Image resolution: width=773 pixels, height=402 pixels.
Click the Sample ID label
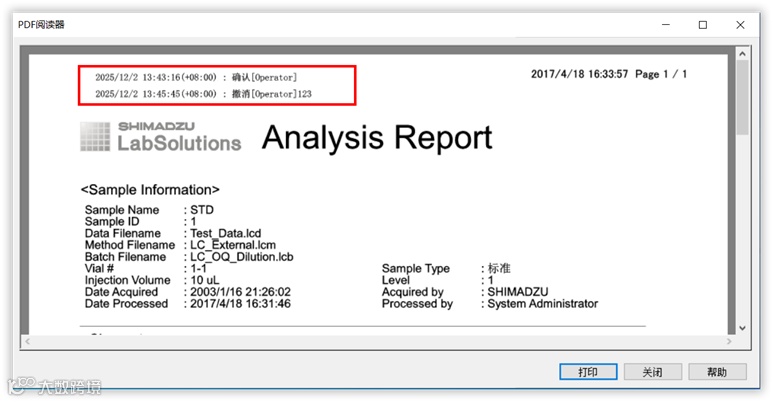(112, 221)
